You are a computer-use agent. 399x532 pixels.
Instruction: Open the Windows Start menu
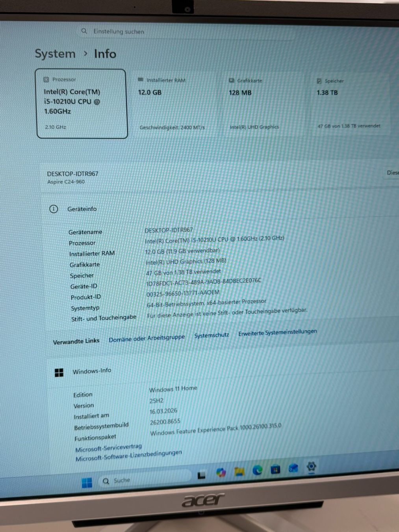[x=87, y=482]
